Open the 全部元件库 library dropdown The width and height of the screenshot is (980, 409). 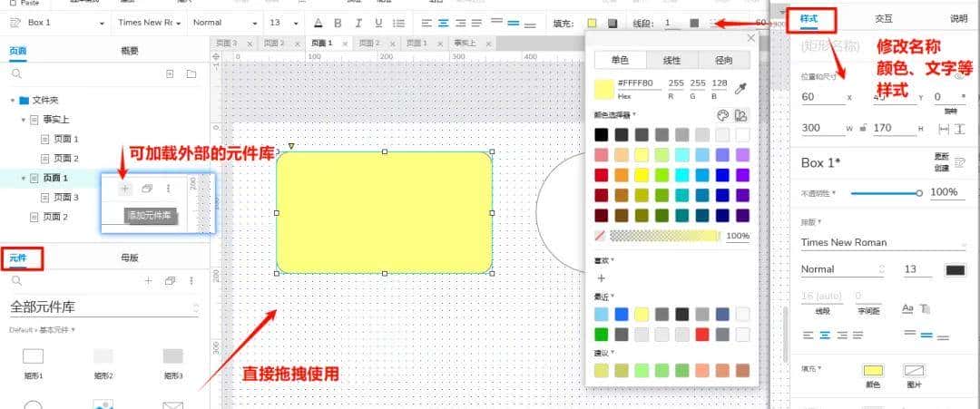click(x=103, y=307)
